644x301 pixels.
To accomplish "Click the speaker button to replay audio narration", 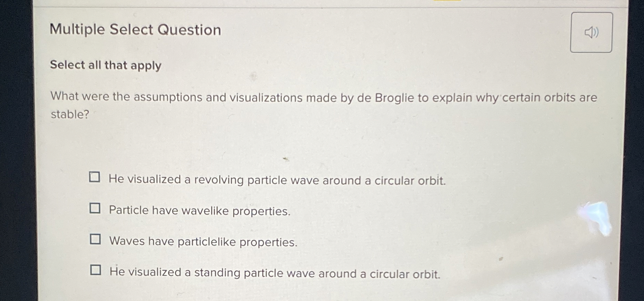I will pyautogui.click(x=591, y=32).
